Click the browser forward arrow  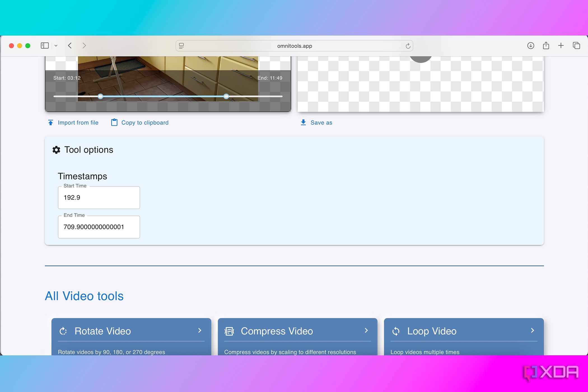tap(84, 46)
